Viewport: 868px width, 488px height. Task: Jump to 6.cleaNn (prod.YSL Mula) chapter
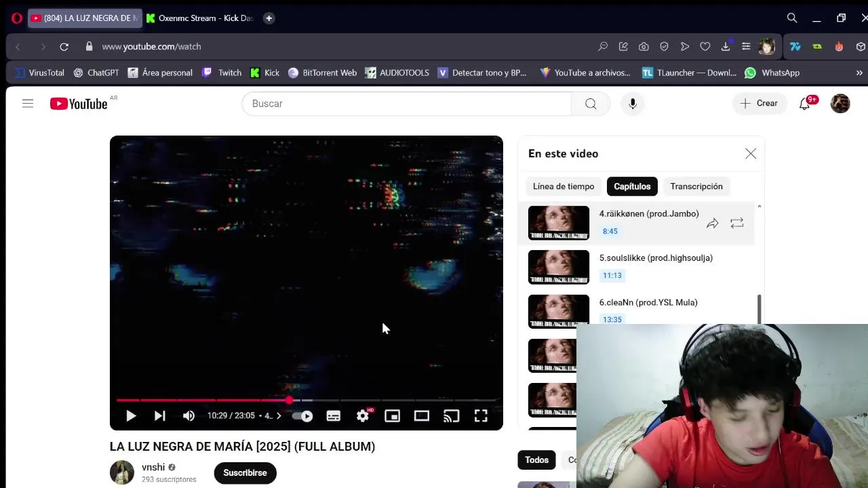(x=648, y=302)
